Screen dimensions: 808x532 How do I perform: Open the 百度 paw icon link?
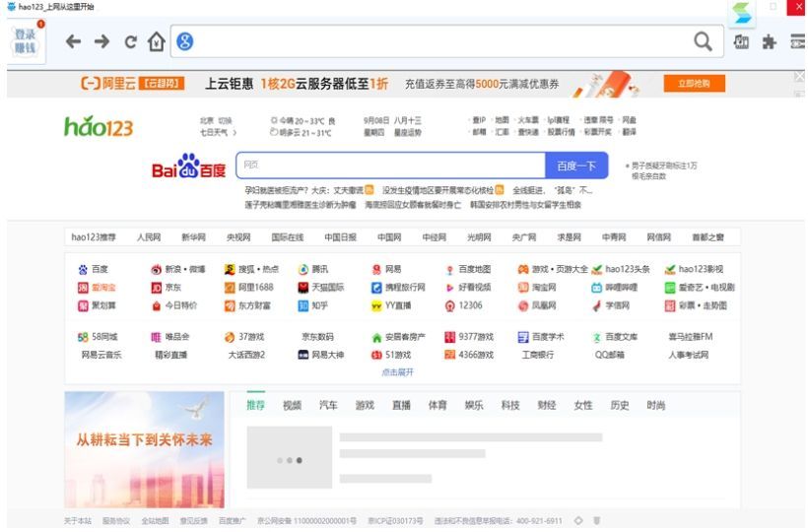click(x=83, y=269)
